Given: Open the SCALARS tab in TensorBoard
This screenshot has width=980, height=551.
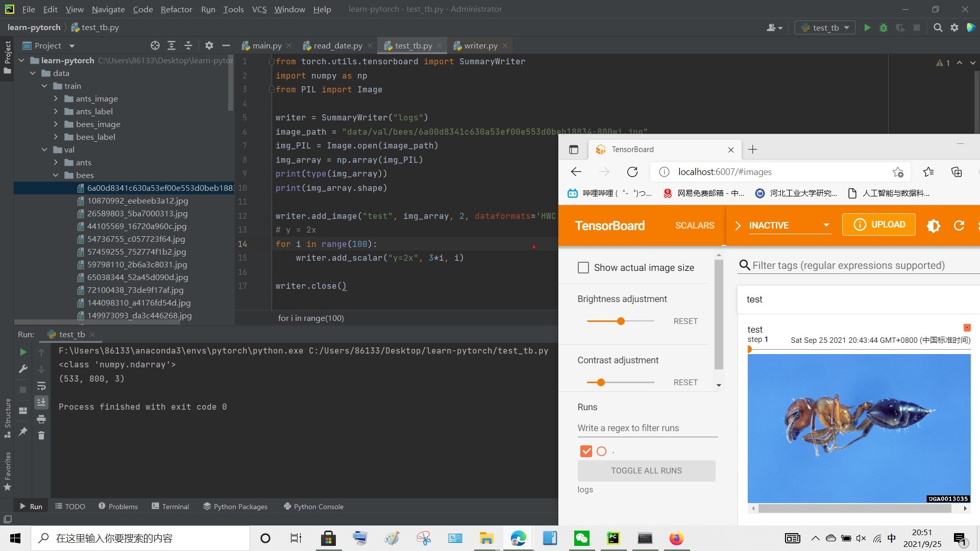Looking at the screenshot, I should point(694,226).
